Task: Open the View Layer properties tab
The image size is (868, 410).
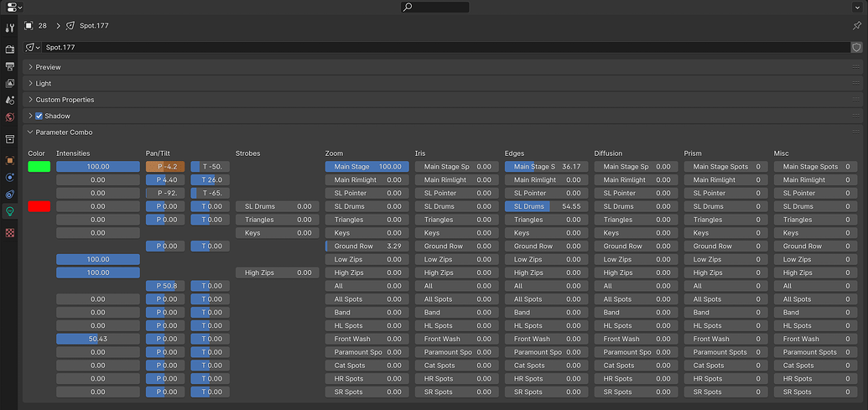Action: coord(9,84)
